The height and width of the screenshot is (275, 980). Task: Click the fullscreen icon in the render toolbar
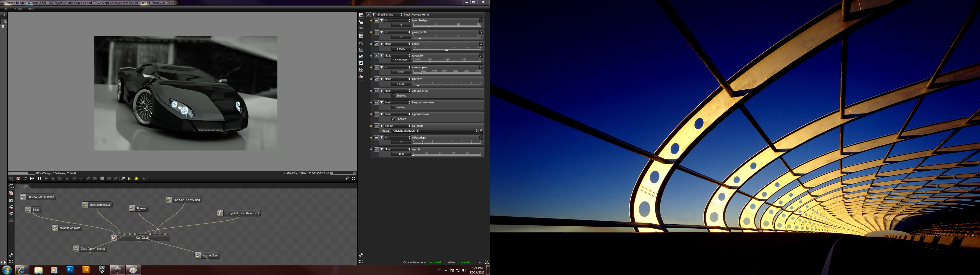(353, 178)
